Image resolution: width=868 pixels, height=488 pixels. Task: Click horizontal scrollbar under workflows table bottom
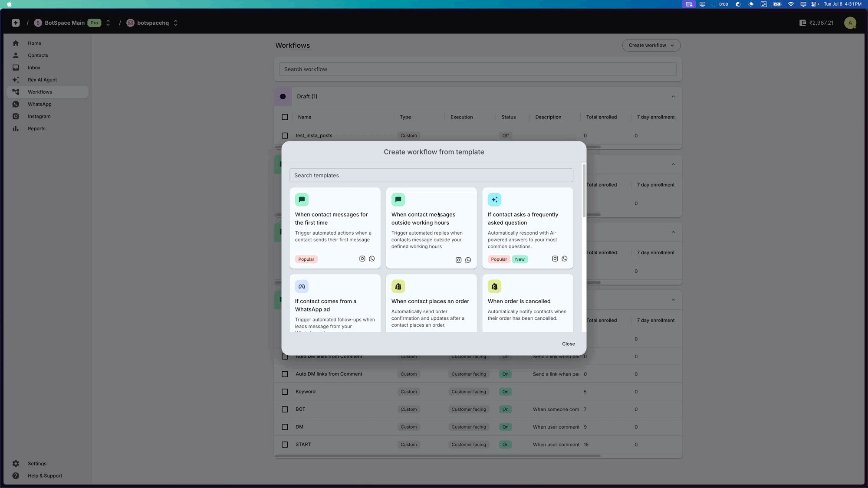437,456
